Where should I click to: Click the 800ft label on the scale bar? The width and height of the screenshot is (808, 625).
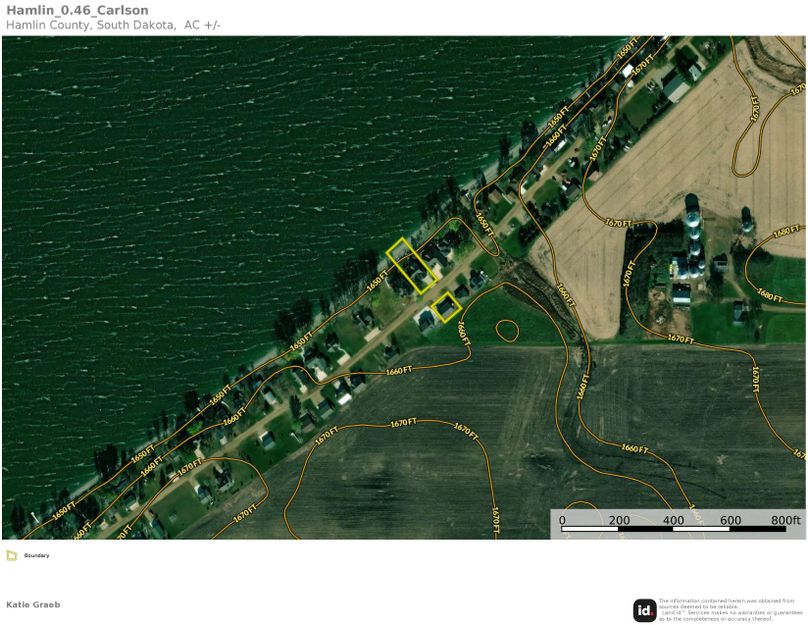[x=785, y=520]
